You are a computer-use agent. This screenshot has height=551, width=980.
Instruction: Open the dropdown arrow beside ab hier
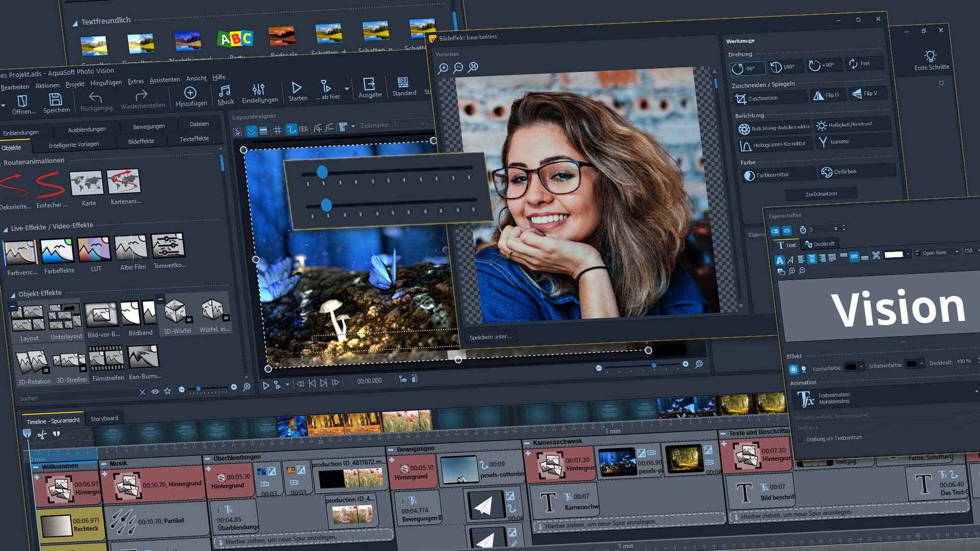[x=347, y=88]
